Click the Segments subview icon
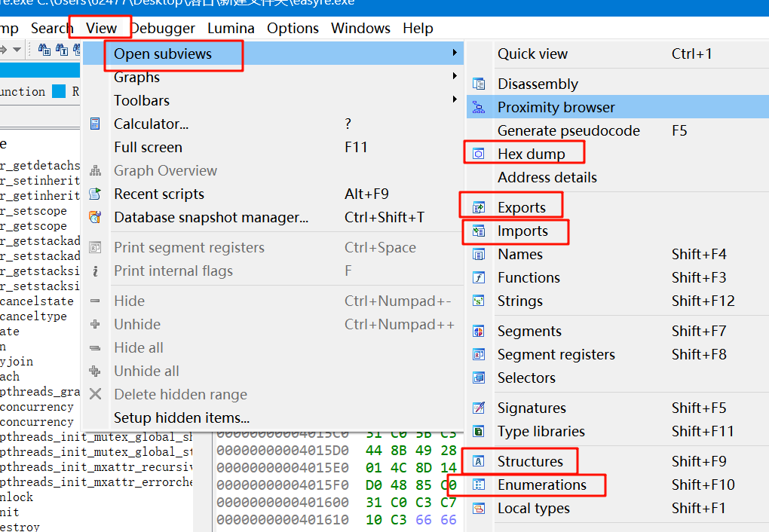Screen dimensions: 769x532 coord(479,332)
